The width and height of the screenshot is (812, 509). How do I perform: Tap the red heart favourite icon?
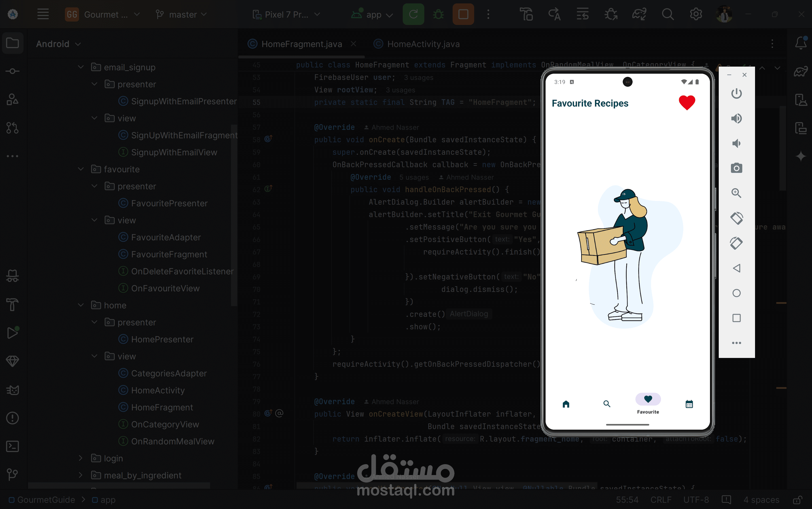[687, 103]
